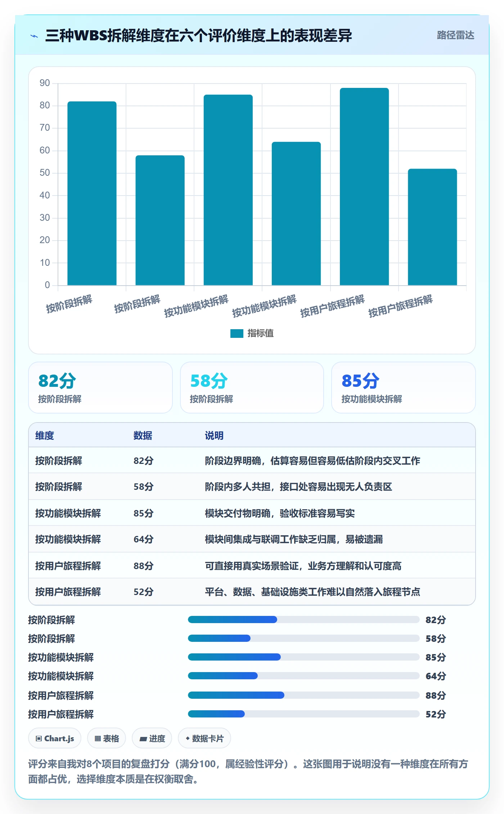Select the table cell 58分 in 数据 column
Screen dimensions: 504x814
click(x=144, y=487)
